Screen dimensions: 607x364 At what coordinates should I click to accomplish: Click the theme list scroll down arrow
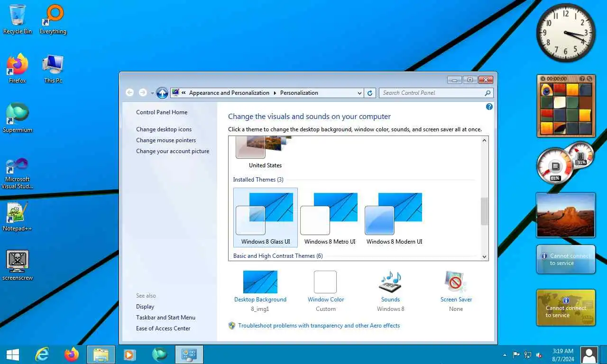coord(484,256)
